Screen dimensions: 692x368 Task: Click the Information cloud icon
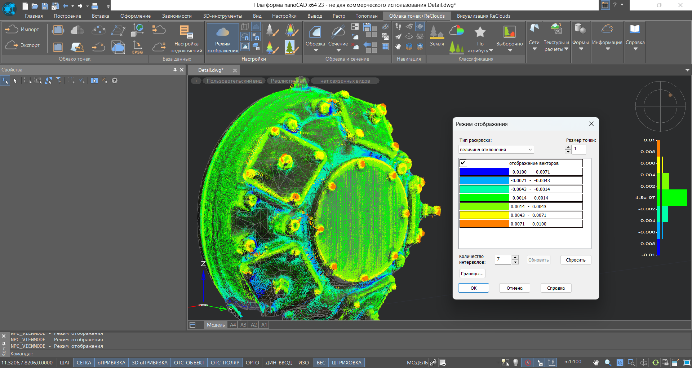[x=607, y=29]
